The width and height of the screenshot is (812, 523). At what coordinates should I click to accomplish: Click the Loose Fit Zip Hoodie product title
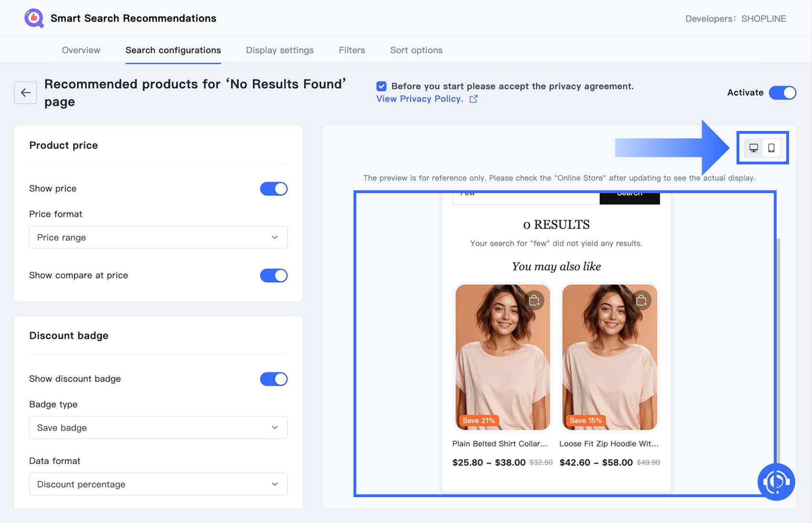pos(609,444)
